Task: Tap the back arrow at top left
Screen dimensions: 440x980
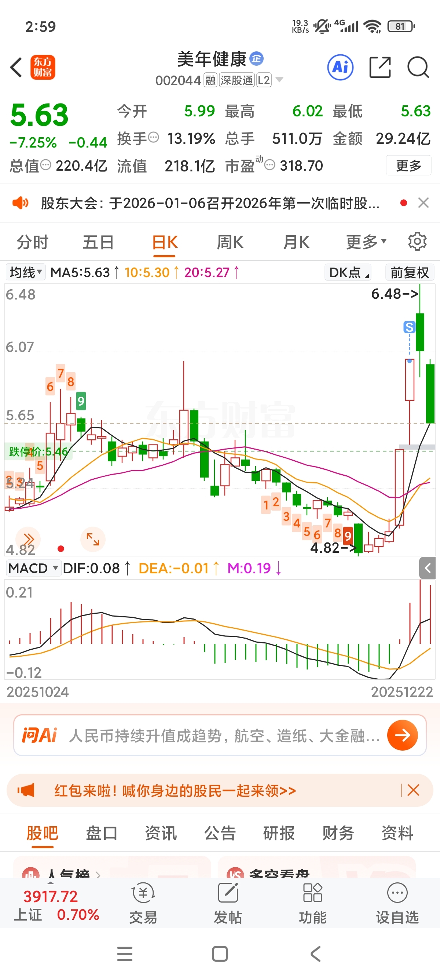Action: click(x=16, y=67)
